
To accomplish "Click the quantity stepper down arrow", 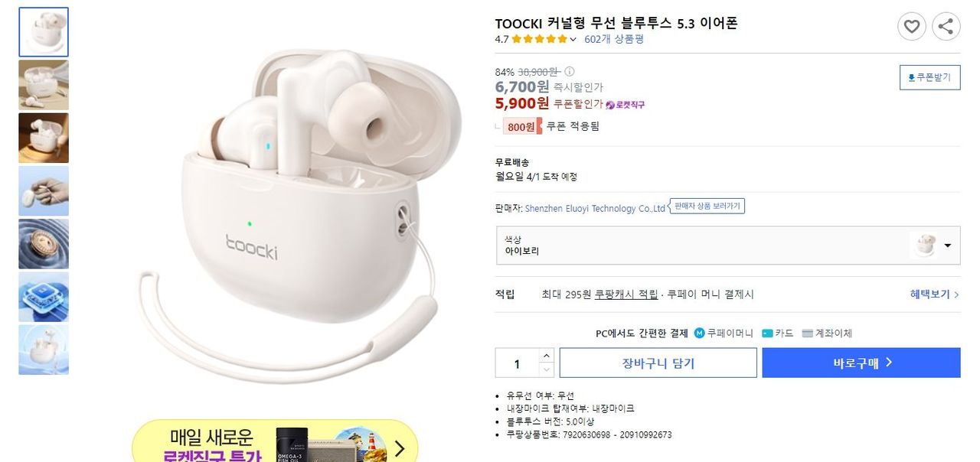I will click(547, 370).
